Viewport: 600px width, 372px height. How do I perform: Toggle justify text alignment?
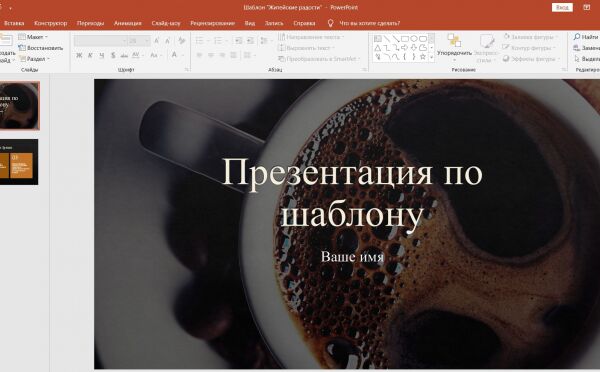(x=233, y=55)
